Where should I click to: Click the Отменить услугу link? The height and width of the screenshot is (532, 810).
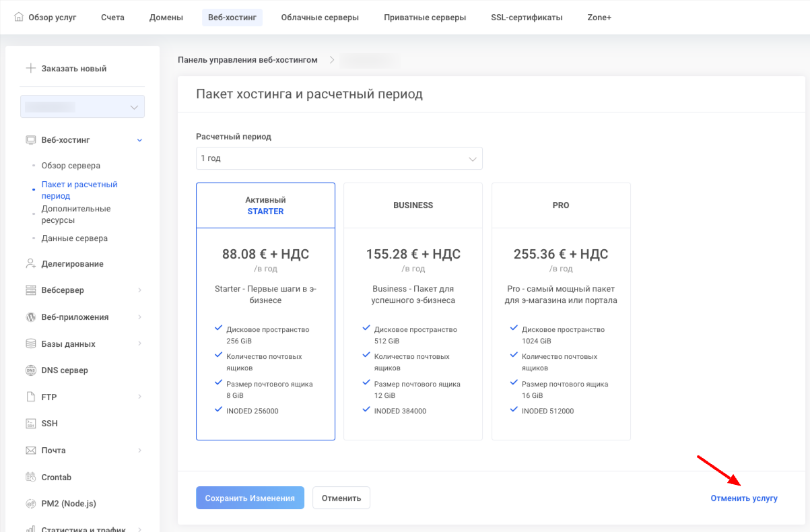click(x=743, y=498)
